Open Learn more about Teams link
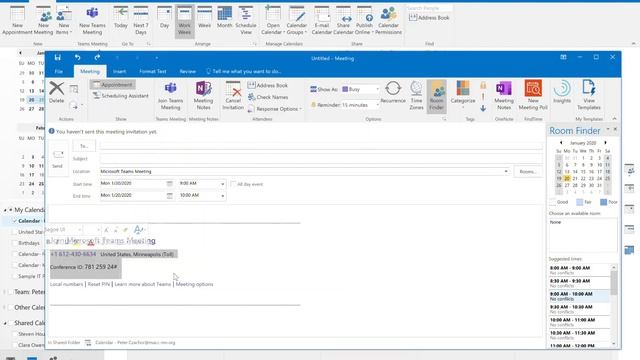Image resolution: width=640 pixels, height=360 pixels. (x=142, y=284)
